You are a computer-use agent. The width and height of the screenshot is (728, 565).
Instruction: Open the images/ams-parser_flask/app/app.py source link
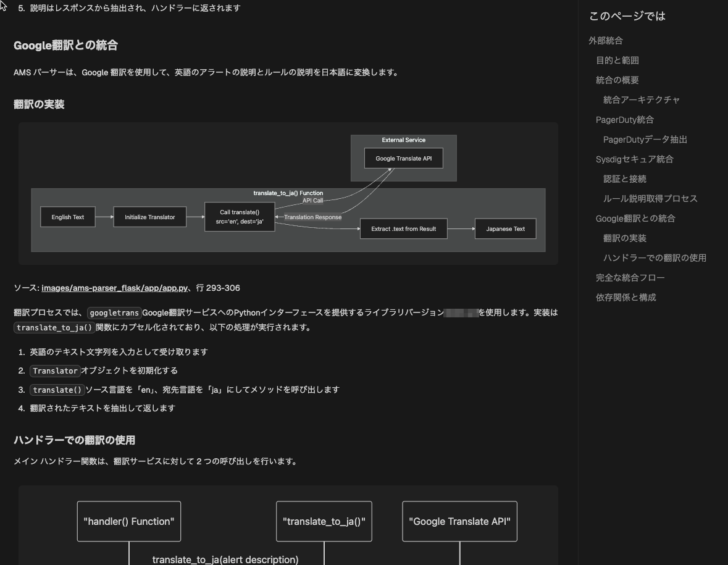click(x=114, y=288)
